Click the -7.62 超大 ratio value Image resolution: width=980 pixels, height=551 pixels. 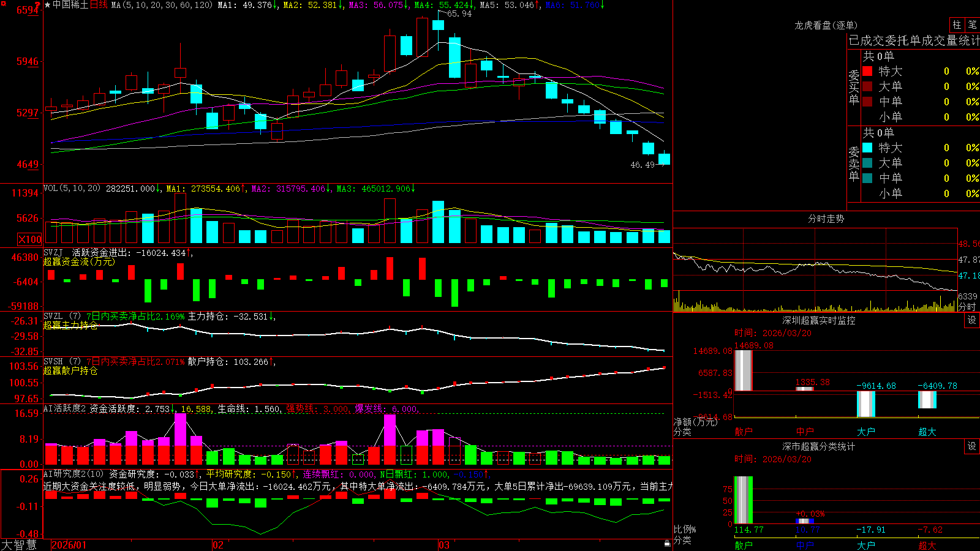[930, 530]
